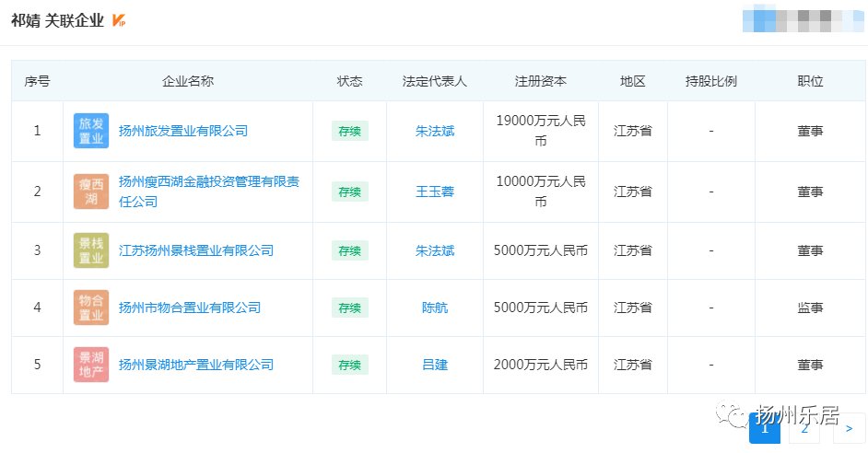Go to page 2 of results
The width and height of the screenshot is (868, 453).
(x=803, y=428)
